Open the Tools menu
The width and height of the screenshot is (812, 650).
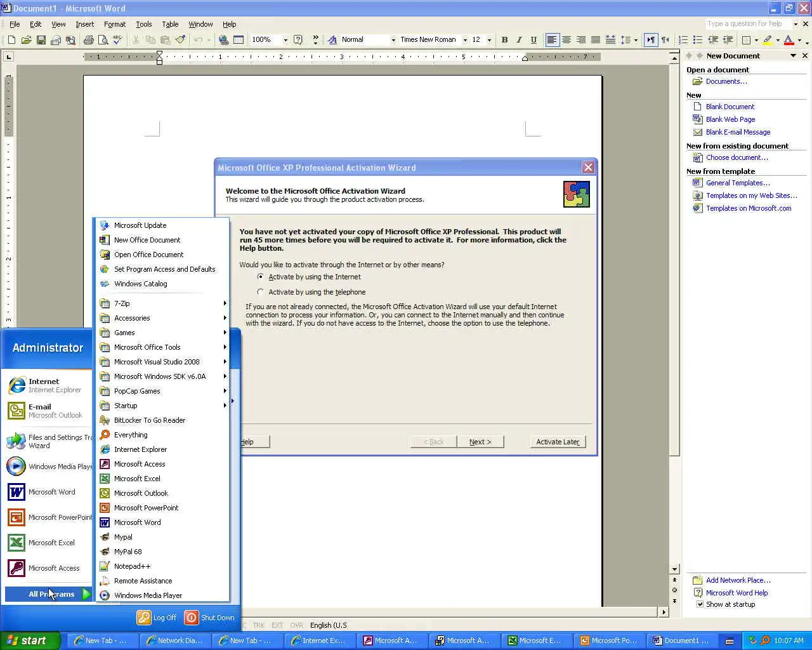(x=144, y=24)
